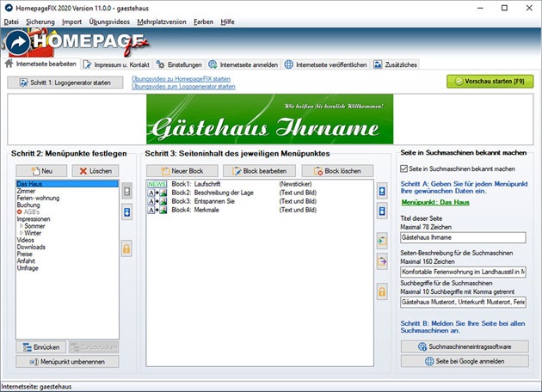This screenshot has height=392, width=542.
Task: Click Suchbegriffe input field
Action: click(463, 303)
